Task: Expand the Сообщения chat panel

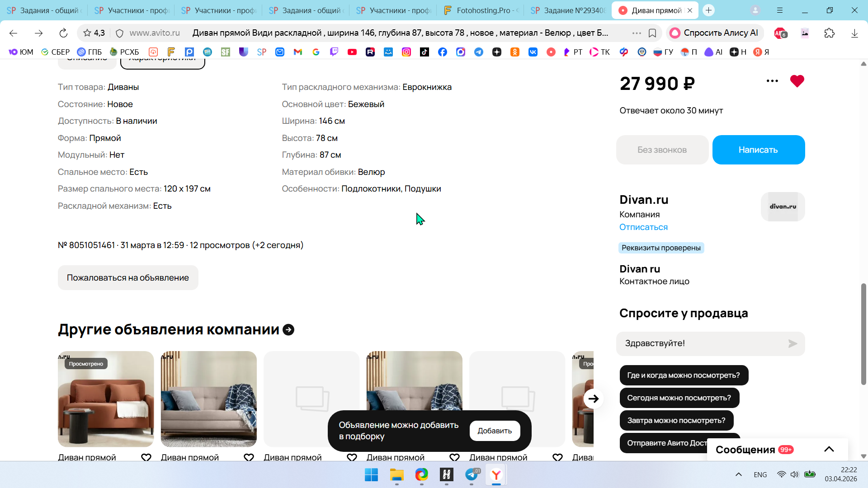Action: pos(829,449)
